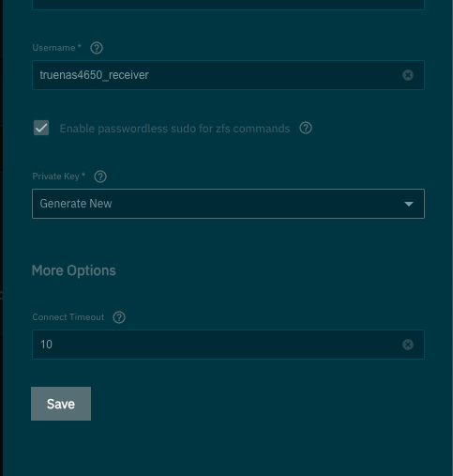Select the 'Generate New' text in Private Key
Image resolution: width=453 pixels, height=476 pixels.
pos(76,204)
